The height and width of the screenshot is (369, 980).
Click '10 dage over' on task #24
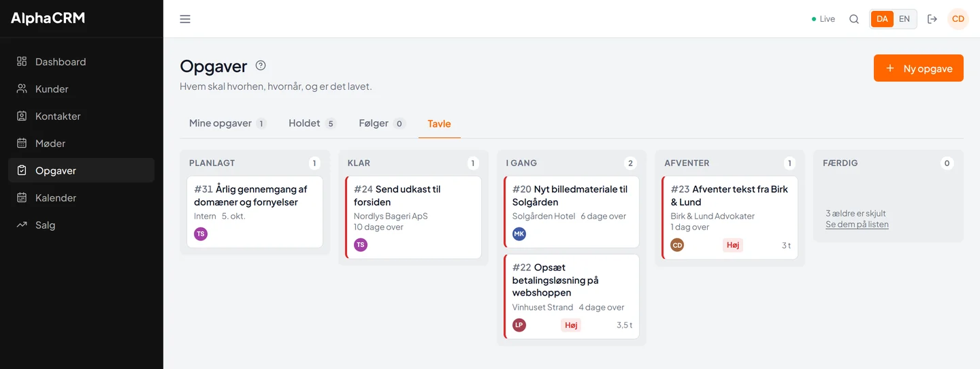click(x=378, y=227)
